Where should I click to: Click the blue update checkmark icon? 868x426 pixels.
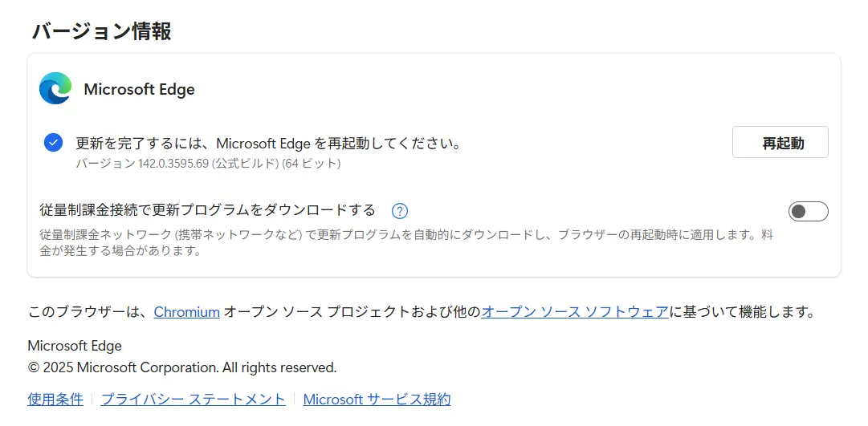pyautogui.click(x=53, y=143)
